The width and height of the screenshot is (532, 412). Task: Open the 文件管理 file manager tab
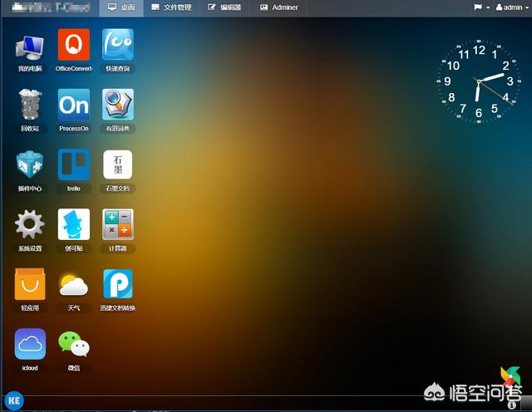coord(171,7)
